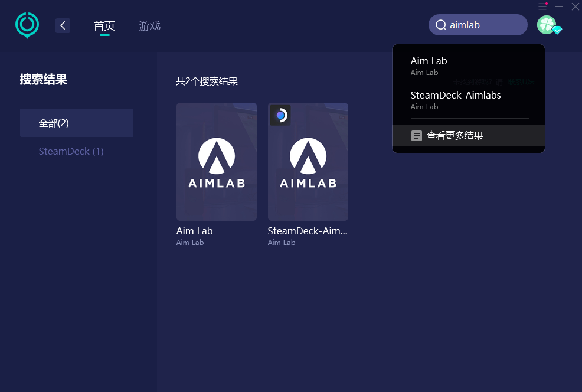Go back using the left chevron button

pyautogui.click(x=63, y=25)
